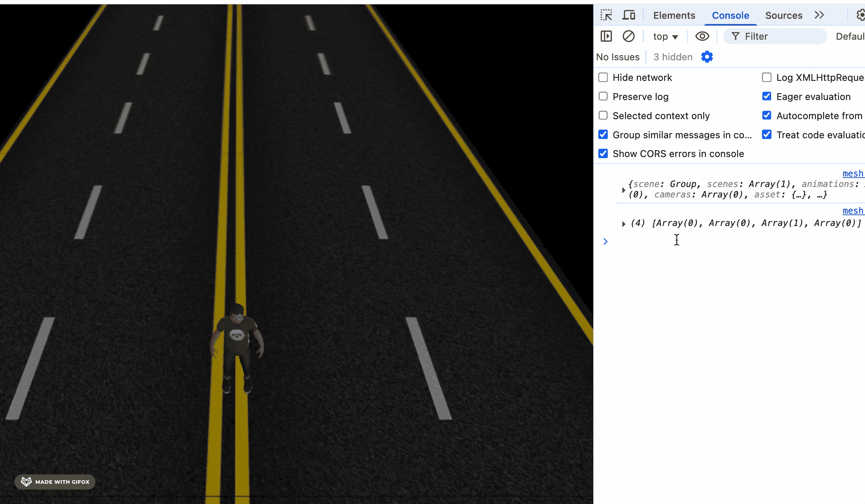Enable the Log XMLHttpRequests checkbox
The width and height of the screenshot is (865, 504).
[767, 77]
